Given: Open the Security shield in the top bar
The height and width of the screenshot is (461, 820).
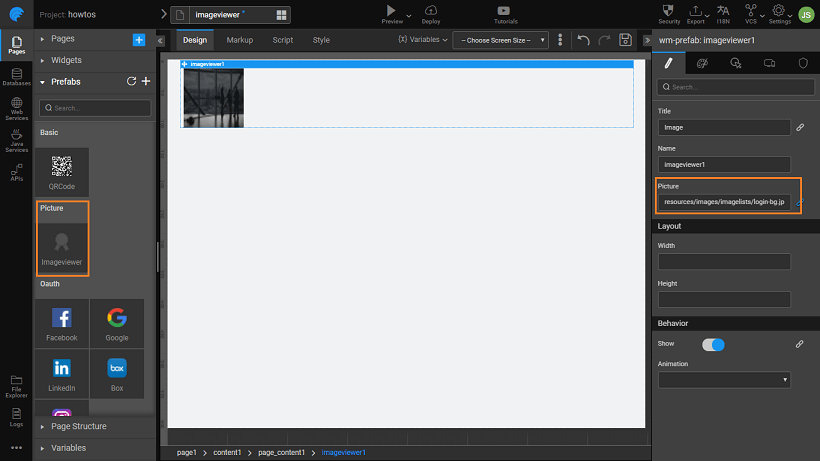Looking at the screenshot, I should click(670, 11).
